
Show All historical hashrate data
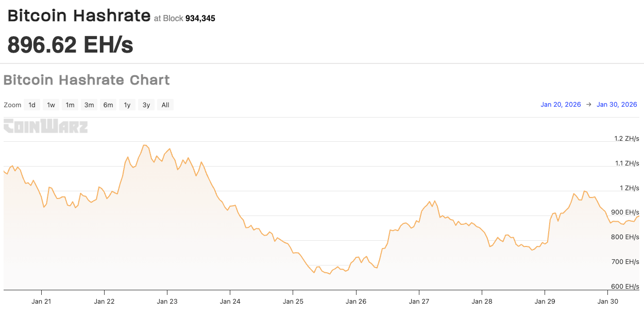coord(165,104)
